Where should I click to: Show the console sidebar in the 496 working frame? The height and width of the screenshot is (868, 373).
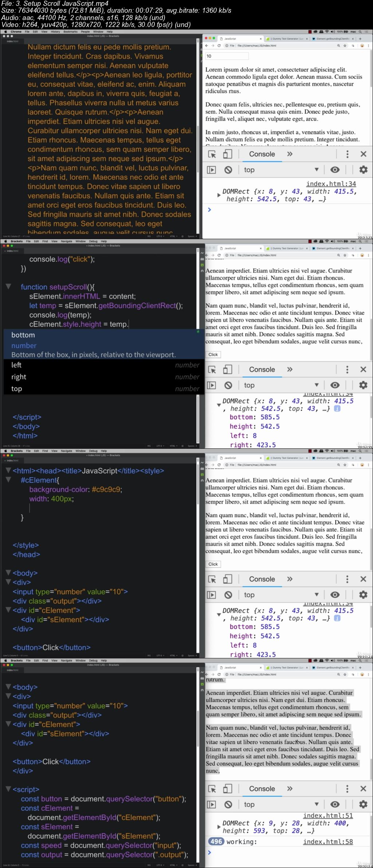[211, 805]
